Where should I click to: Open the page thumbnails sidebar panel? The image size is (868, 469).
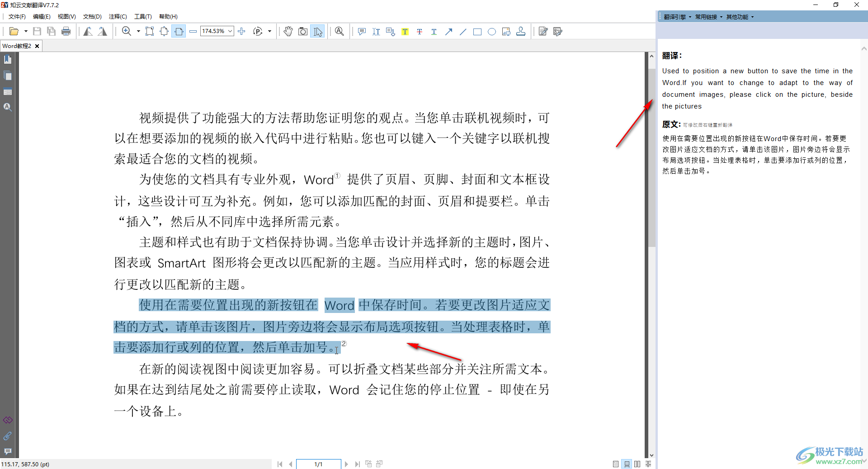pyautogui.click(x=8, y=76)
